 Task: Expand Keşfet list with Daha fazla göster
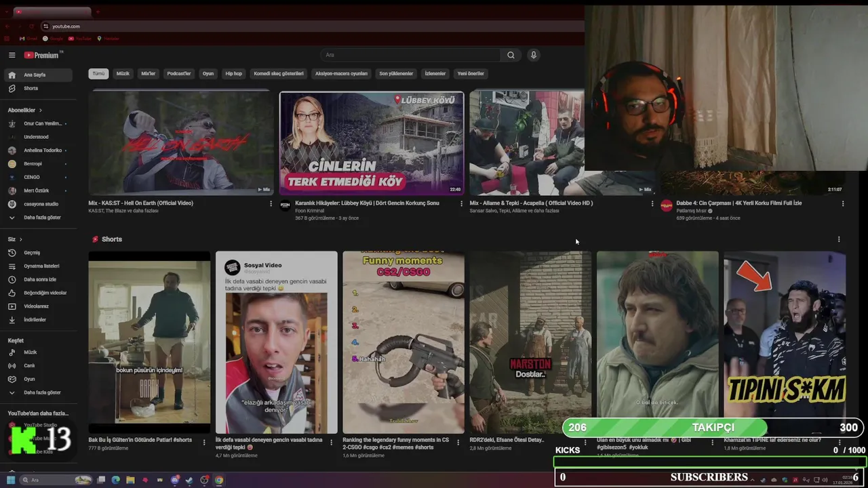(38, 392)
